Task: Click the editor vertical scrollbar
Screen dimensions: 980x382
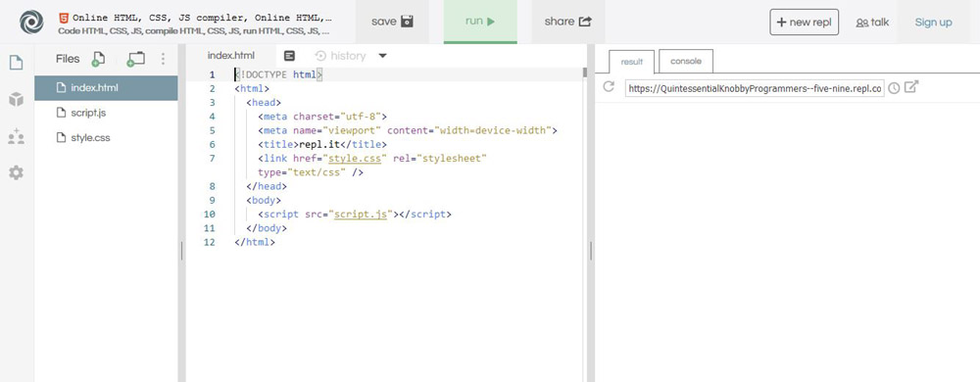Action: [584, 72]
